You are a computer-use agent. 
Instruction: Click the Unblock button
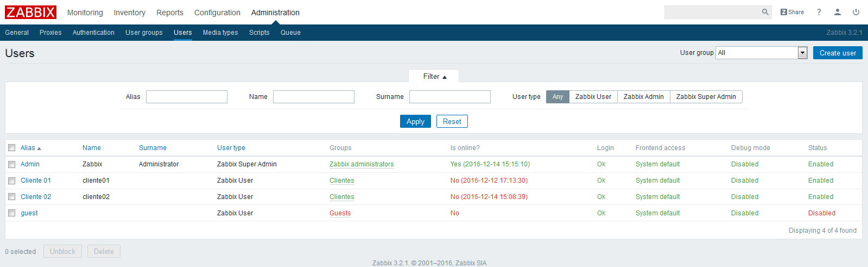pos(62,251)
